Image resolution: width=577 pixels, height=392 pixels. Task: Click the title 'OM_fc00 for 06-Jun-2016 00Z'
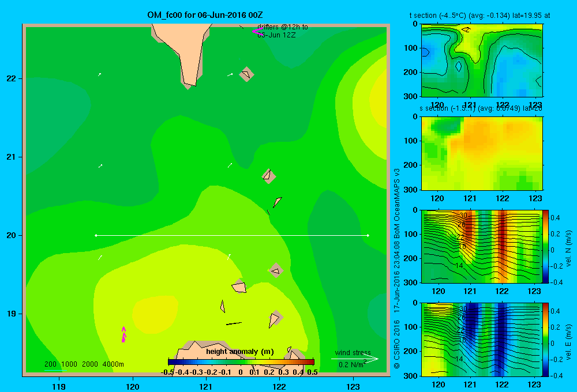205,15
